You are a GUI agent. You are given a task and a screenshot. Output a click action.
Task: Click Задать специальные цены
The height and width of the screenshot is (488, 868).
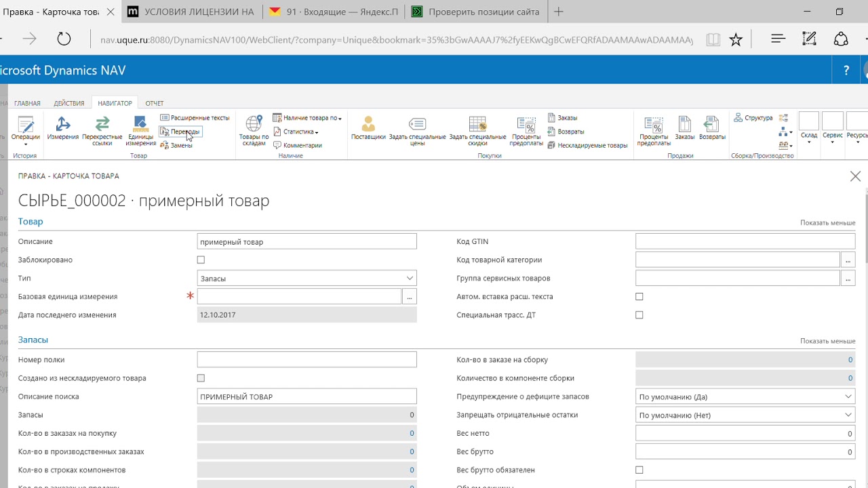point(417,131)
